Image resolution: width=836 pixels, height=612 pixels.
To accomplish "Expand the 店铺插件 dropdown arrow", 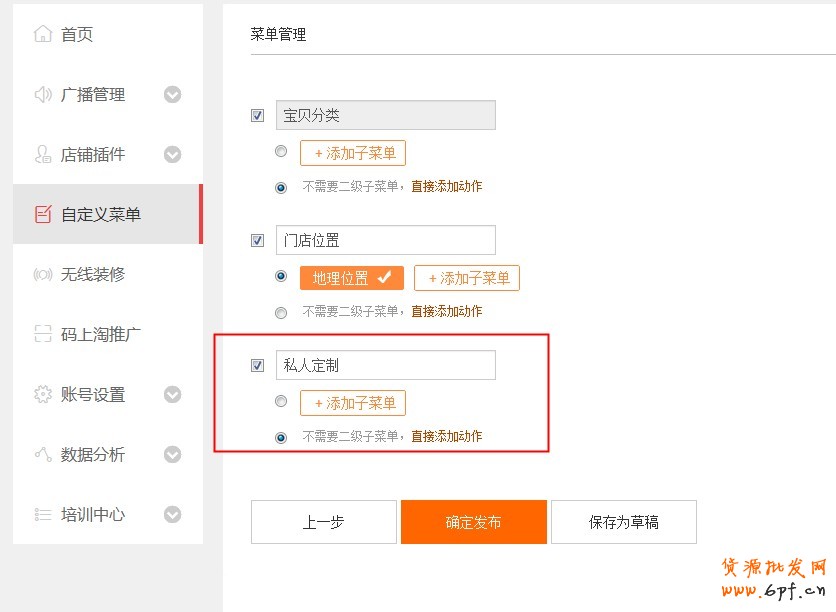I will point(172,155).
